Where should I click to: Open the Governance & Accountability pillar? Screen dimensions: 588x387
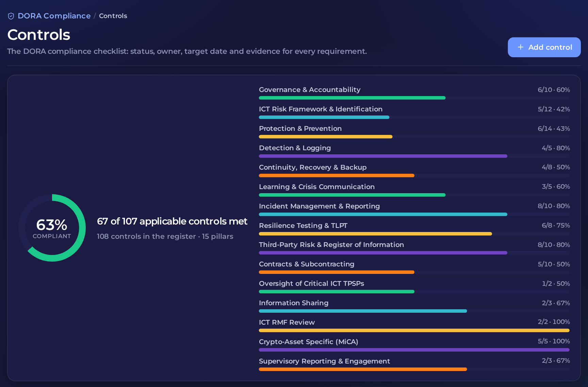coord(310,90)
